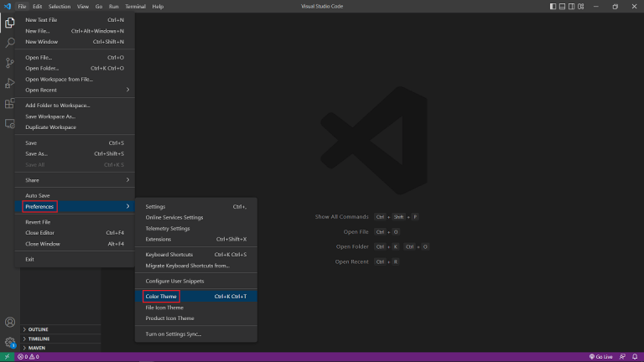Open the Extensions view in activity bar
644x362 pixels.
coord(10,103)
